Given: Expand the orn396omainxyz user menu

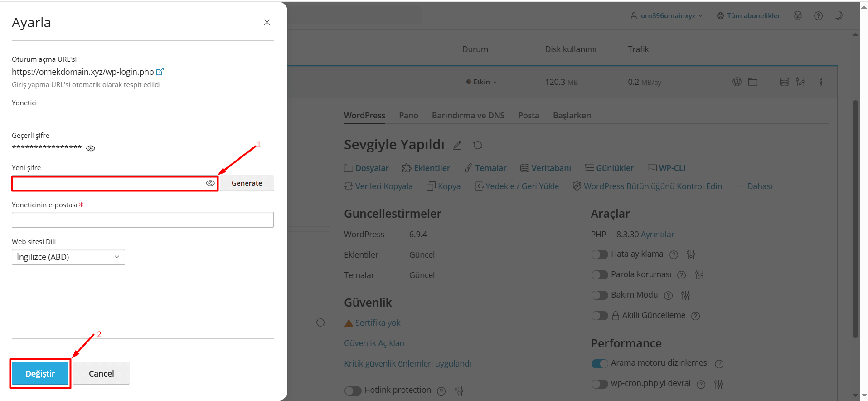Looking at the screenshot, I should click(x=667, y=16).
